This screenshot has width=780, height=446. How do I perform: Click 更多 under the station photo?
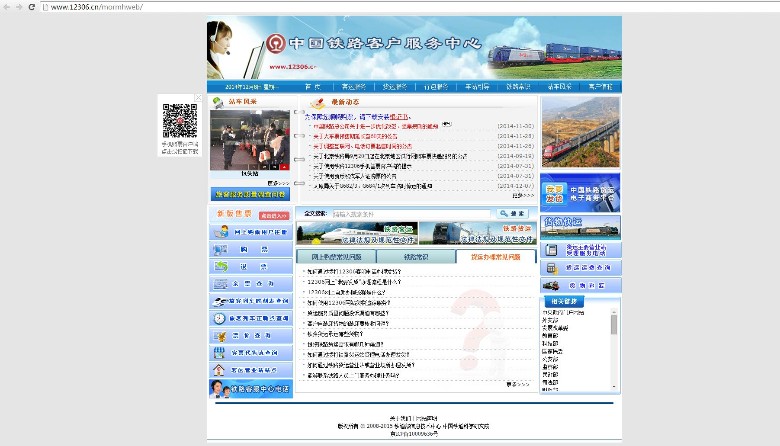click(x=278, y=183)
